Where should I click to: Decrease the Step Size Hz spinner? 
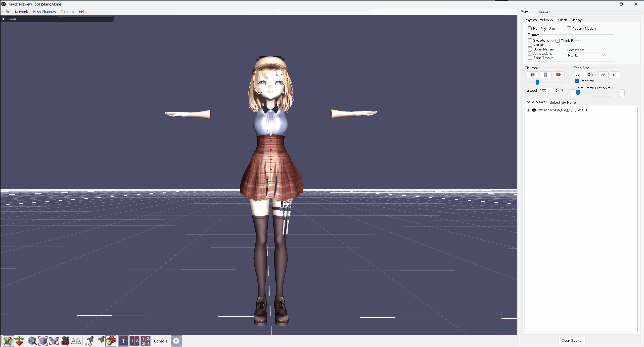tap(589, 76)
